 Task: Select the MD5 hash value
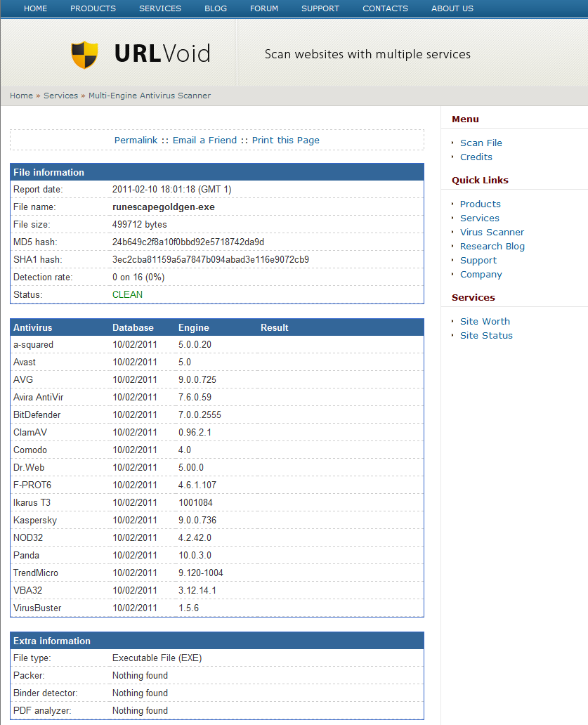point(188,242)
